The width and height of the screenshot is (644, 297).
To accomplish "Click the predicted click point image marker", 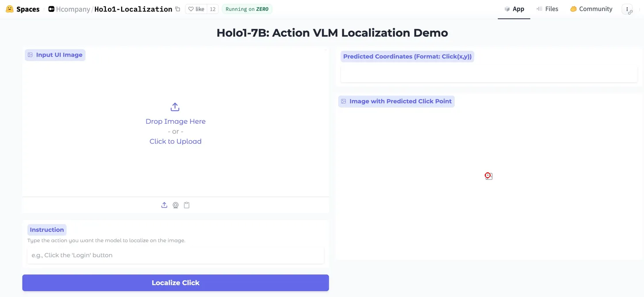I will 488,176.
